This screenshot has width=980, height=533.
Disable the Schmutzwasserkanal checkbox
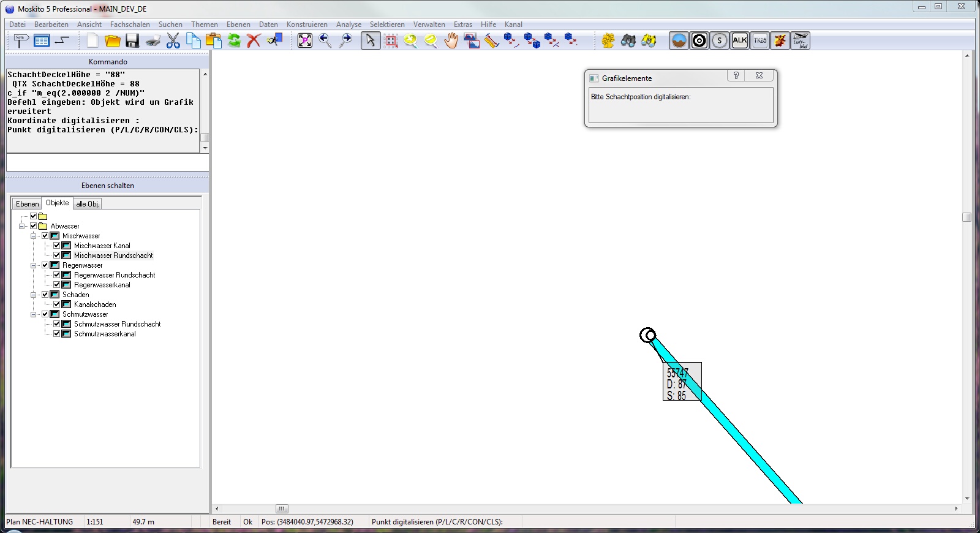pyautogui.click(x=57, y=334)
